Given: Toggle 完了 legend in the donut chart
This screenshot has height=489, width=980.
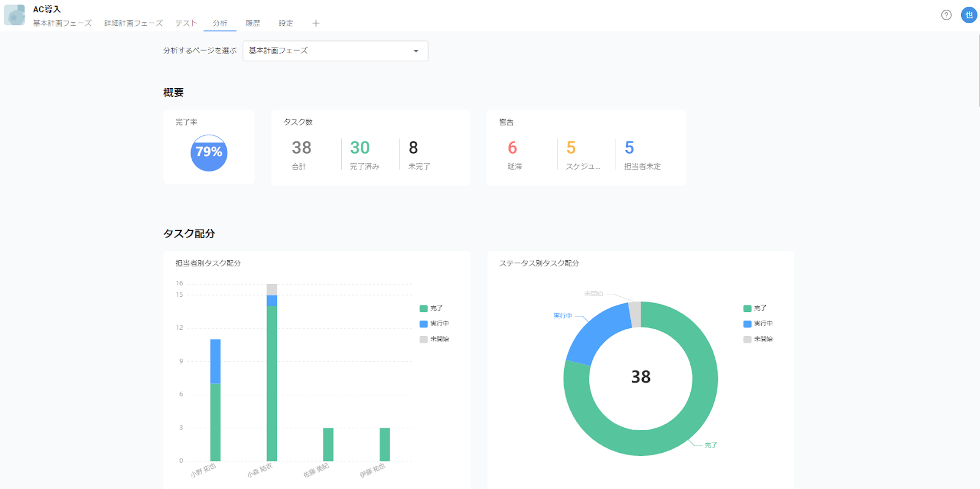Looking at the screenshot, I should [755, 308].
